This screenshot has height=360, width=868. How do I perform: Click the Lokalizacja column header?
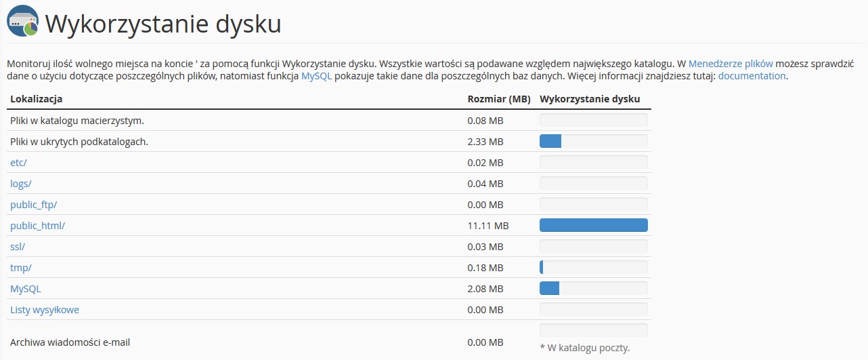[37, 99]
